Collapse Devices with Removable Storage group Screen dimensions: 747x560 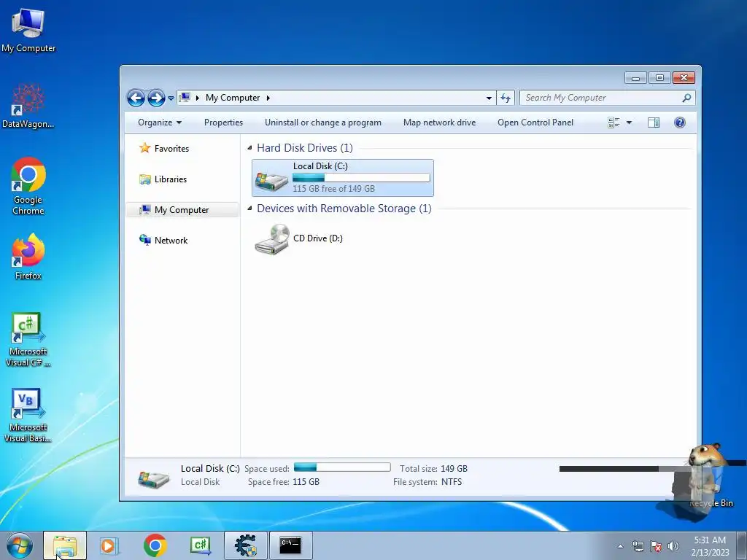(249, 208)
